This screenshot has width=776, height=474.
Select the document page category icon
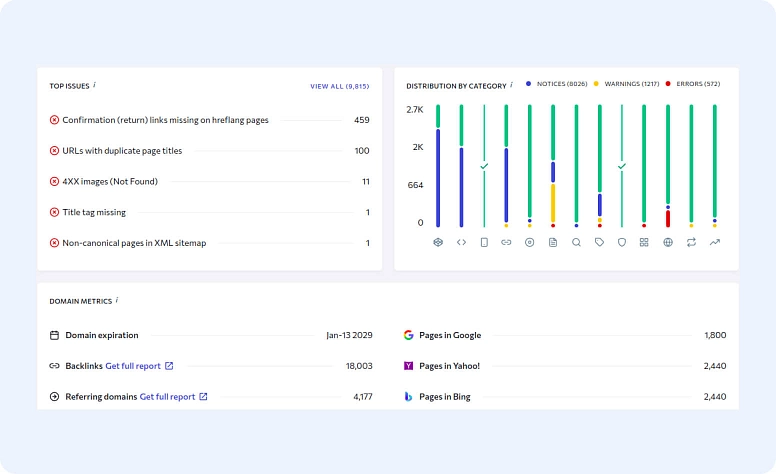click(553, 242)
